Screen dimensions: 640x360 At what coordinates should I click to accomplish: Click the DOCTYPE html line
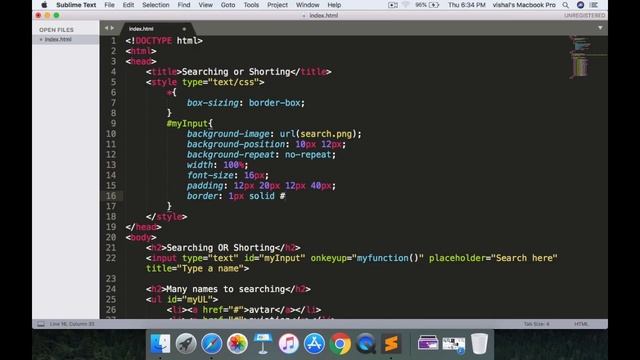tap(164, 41)
